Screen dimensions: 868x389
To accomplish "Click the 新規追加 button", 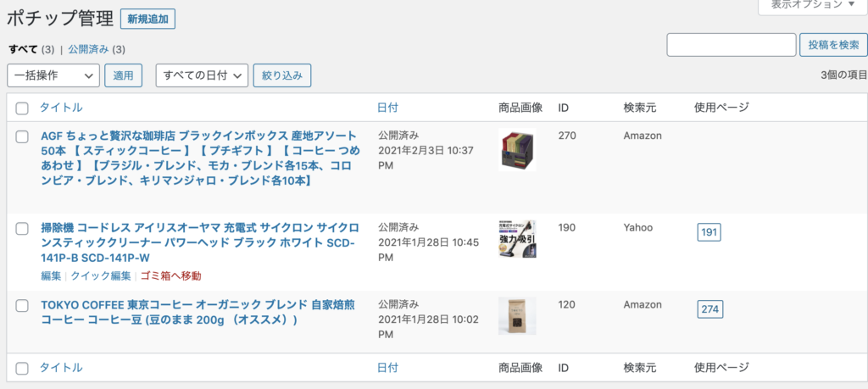I will tap(147, 19).
